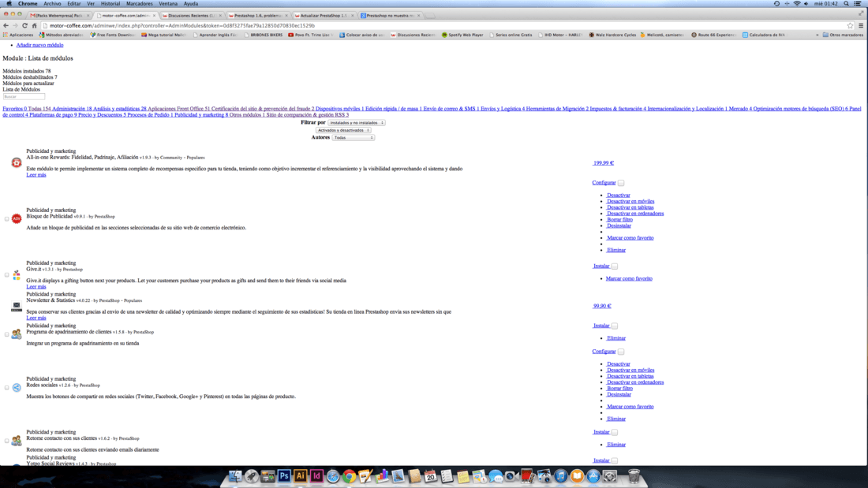Click the Give.it module icon
Image resolution: width=868 pixels, height=488 pixels.
tap(17, 274)
